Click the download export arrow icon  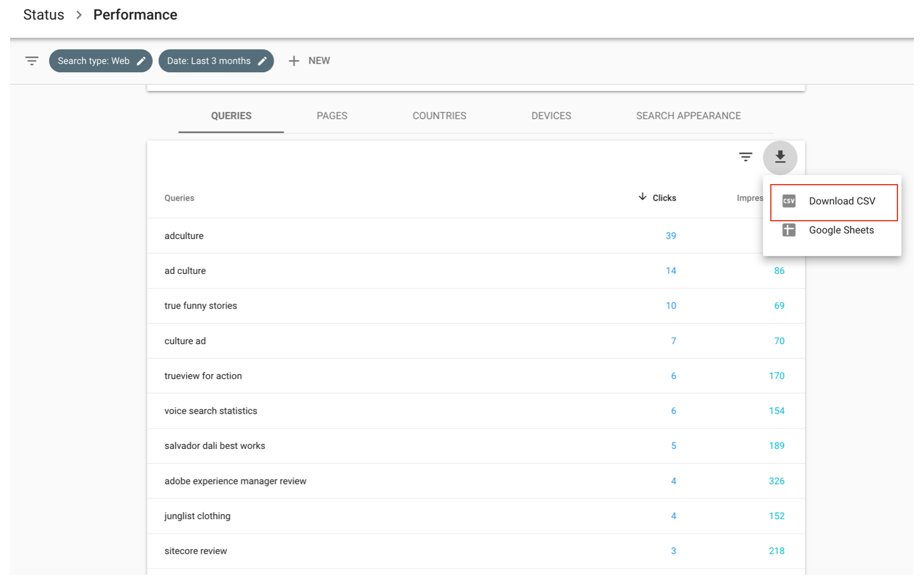[x=780, y=157]
